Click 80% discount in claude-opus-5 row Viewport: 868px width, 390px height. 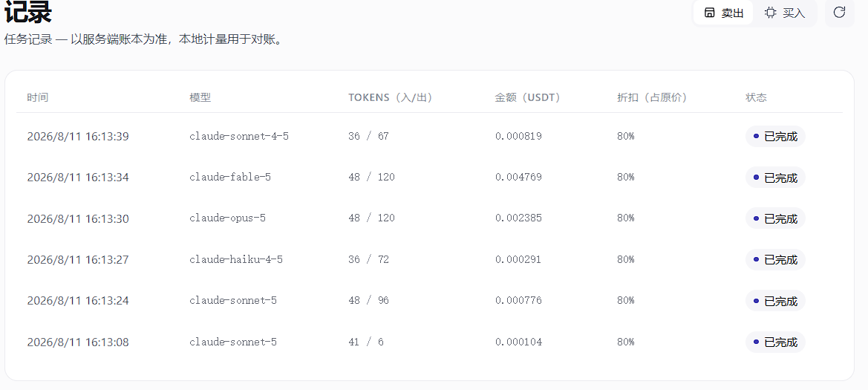[x=626, y=218]
